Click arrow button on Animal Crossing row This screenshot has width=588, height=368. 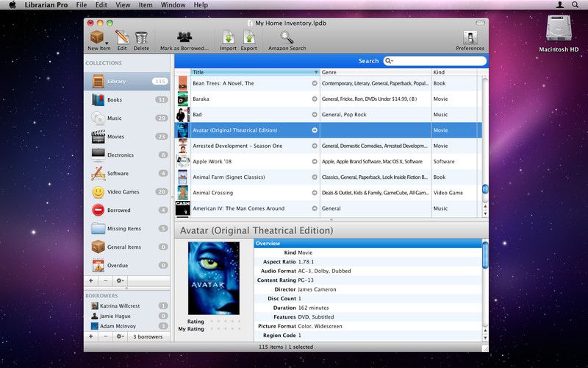point(315,193)
